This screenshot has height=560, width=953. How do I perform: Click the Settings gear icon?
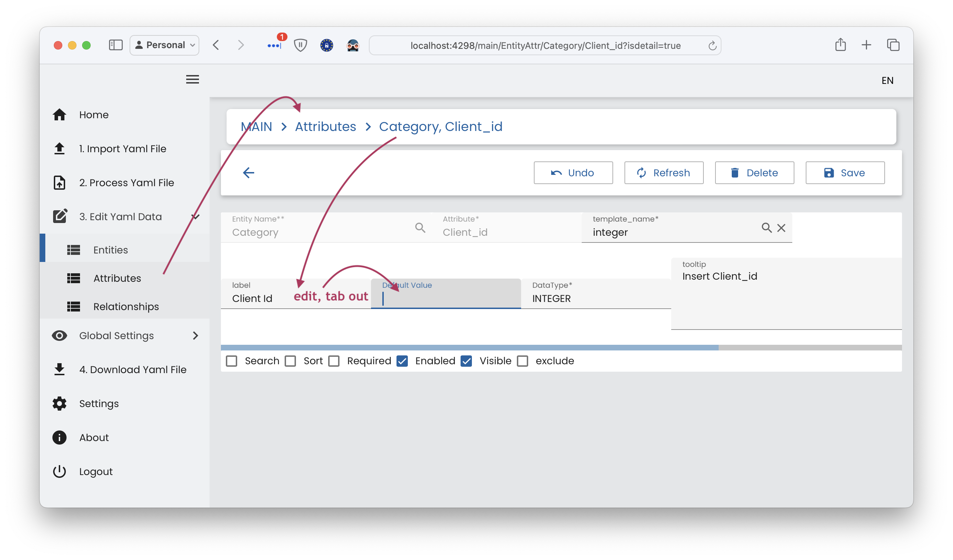click(59, 404)
